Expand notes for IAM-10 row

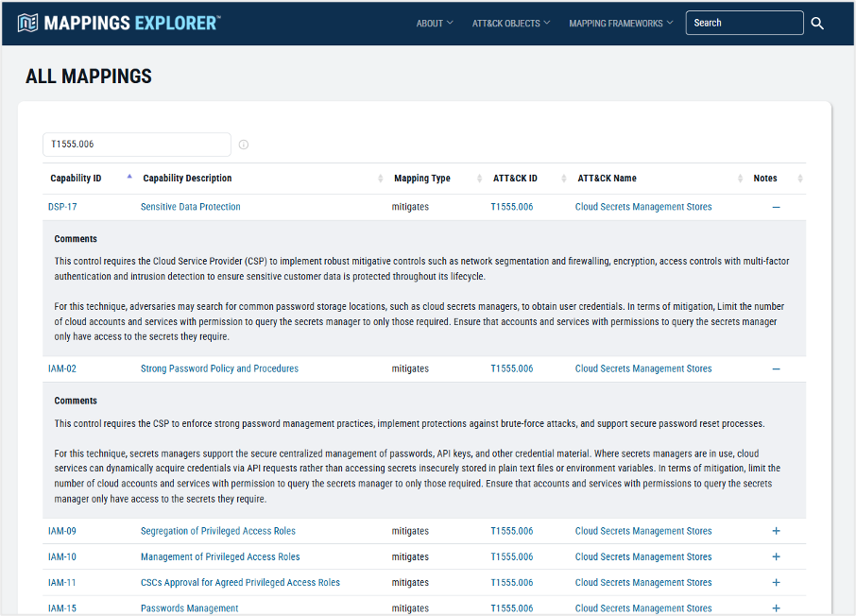(x=776, y=556)
